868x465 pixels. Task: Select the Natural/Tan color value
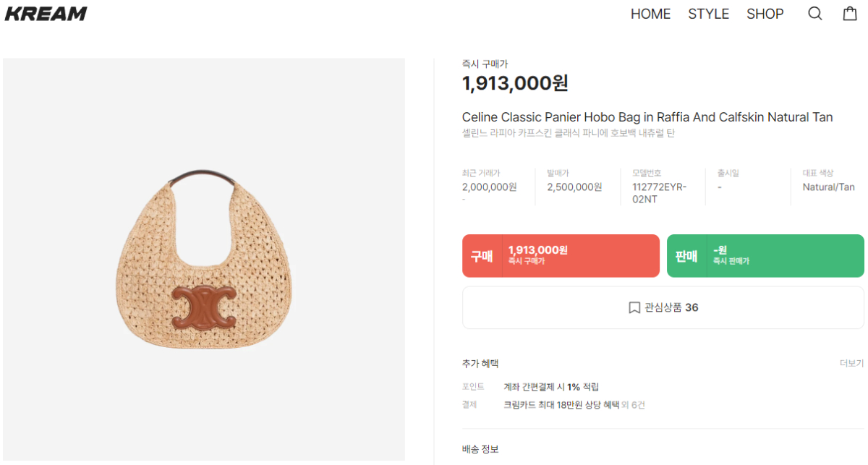(x=828, y=187)
